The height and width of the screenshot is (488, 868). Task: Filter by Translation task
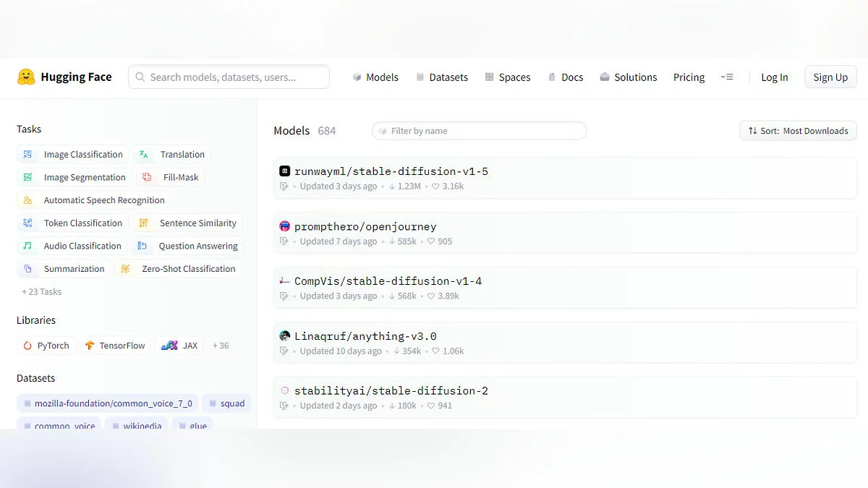coord(172,155)
